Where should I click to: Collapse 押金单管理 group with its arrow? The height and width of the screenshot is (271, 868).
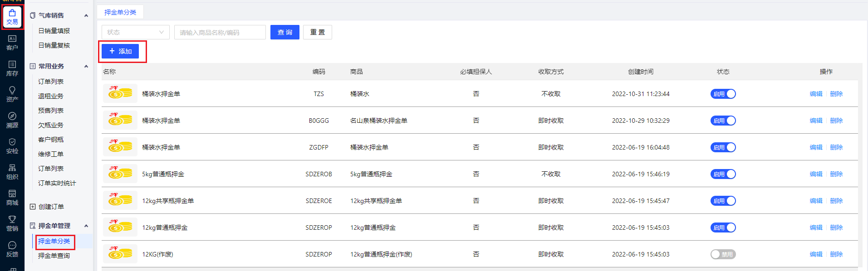[86, 226]
